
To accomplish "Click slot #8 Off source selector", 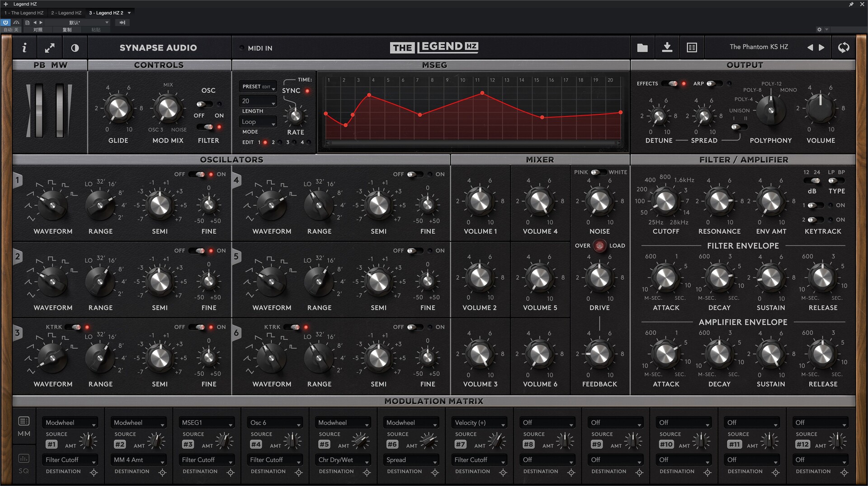I will [547, 423].
